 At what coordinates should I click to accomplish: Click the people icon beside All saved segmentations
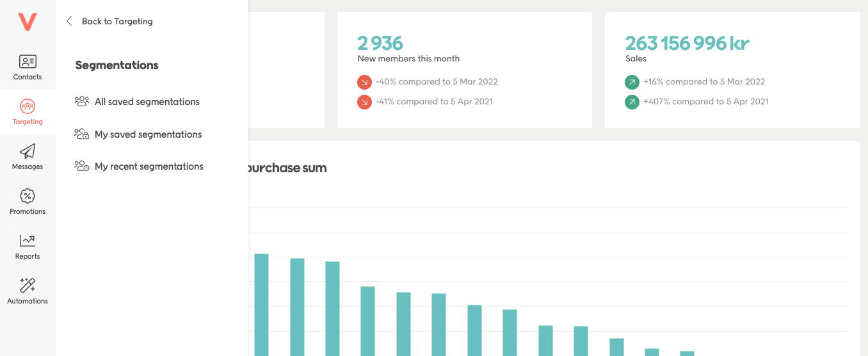(82, 101)
